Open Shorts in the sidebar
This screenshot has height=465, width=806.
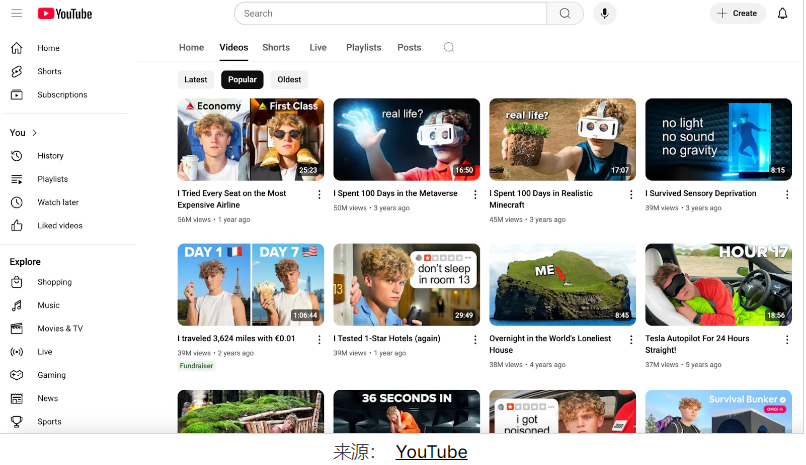[x=49, y=71]
